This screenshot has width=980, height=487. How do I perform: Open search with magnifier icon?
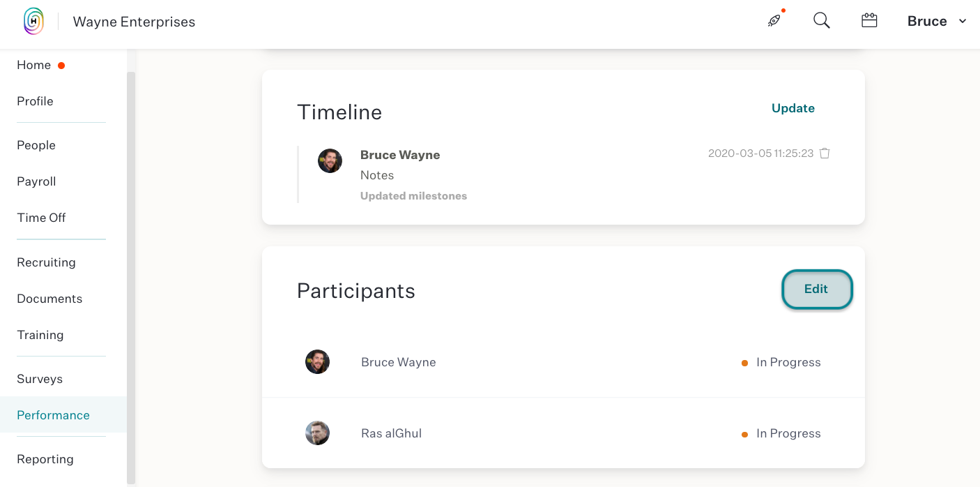pyautogui.click(x=822, y=21)
